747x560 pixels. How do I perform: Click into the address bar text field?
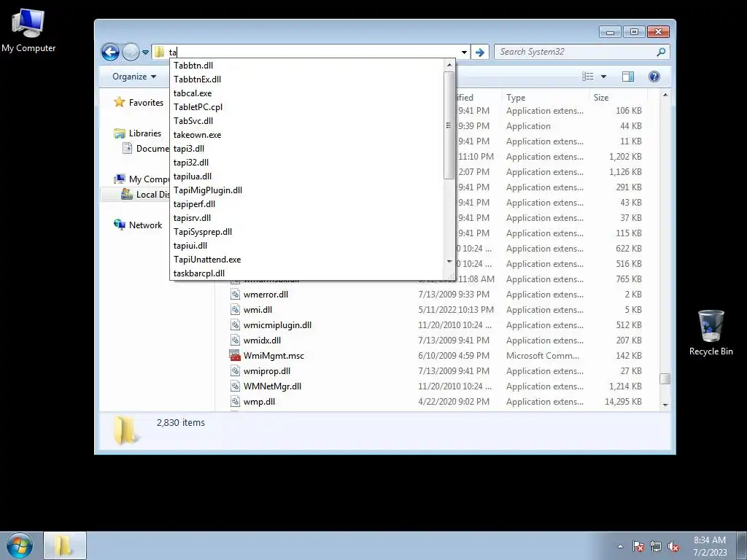coord(312,52)
